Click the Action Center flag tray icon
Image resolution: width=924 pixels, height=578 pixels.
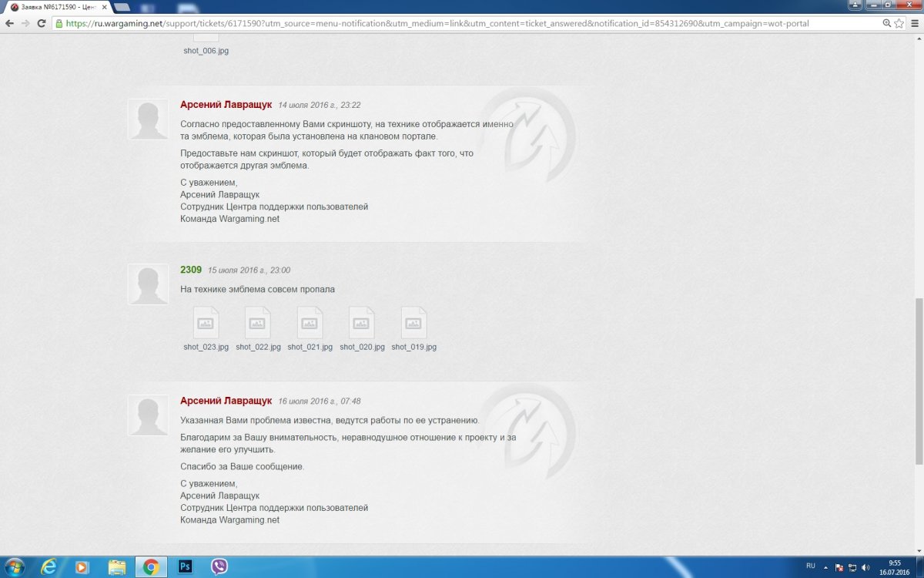tap(840, 567)
